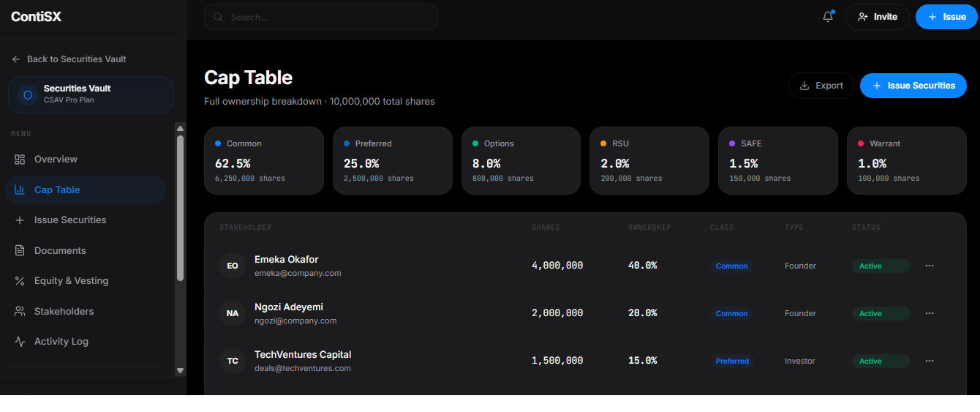
Task: Click Common class badge for Ngozi Adeyemi
Action: pyautogui.click(x=731, y=313)
